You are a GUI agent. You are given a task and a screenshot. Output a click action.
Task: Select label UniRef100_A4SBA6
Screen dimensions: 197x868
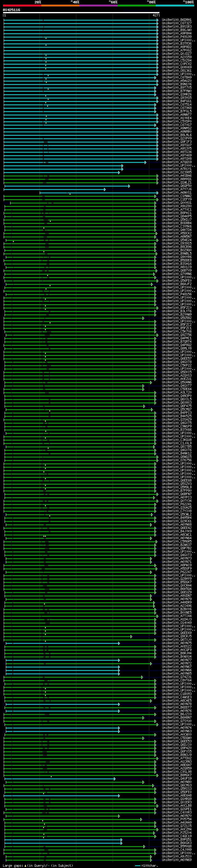coord(177,176)
